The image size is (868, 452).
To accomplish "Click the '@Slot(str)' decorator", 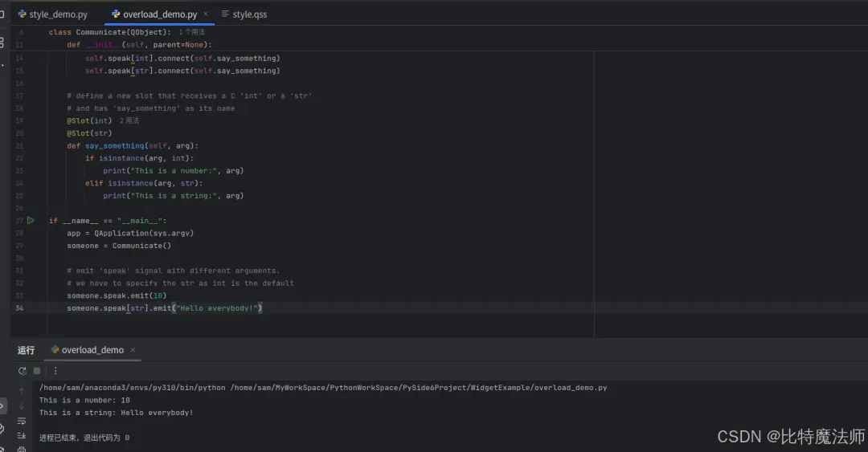I will (x=90, y=133).
